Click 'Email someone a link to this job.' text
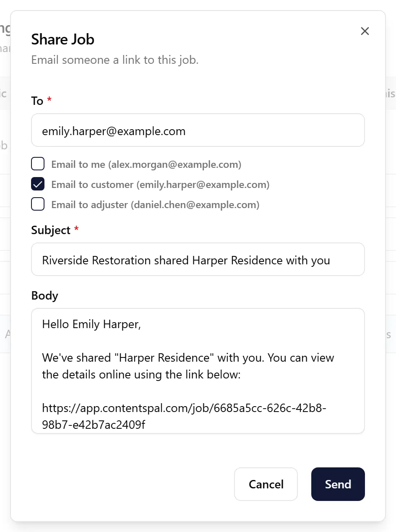Screen dimensions: 396x532 (x=115, y=60)
